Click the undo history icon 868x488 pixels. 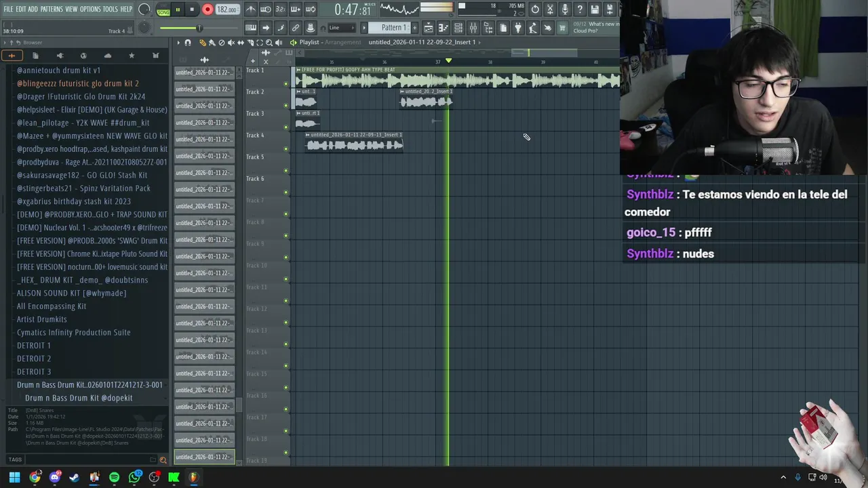(535, 9)
